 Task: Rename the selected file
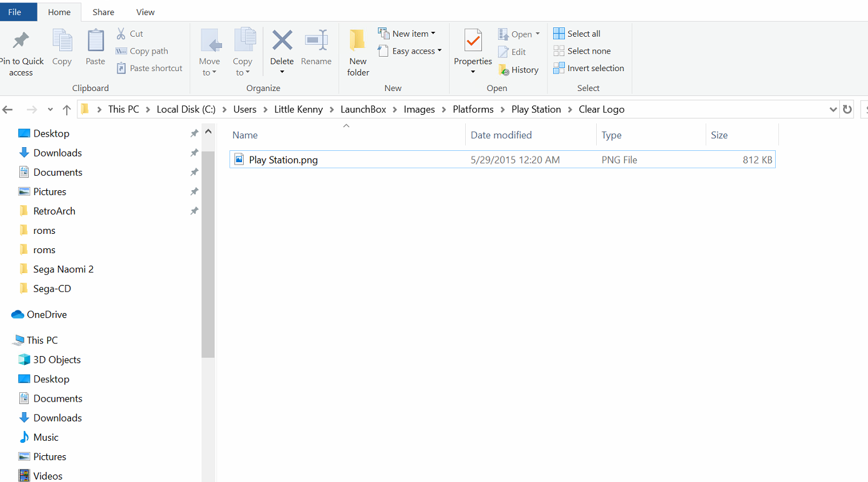point(316,47)
